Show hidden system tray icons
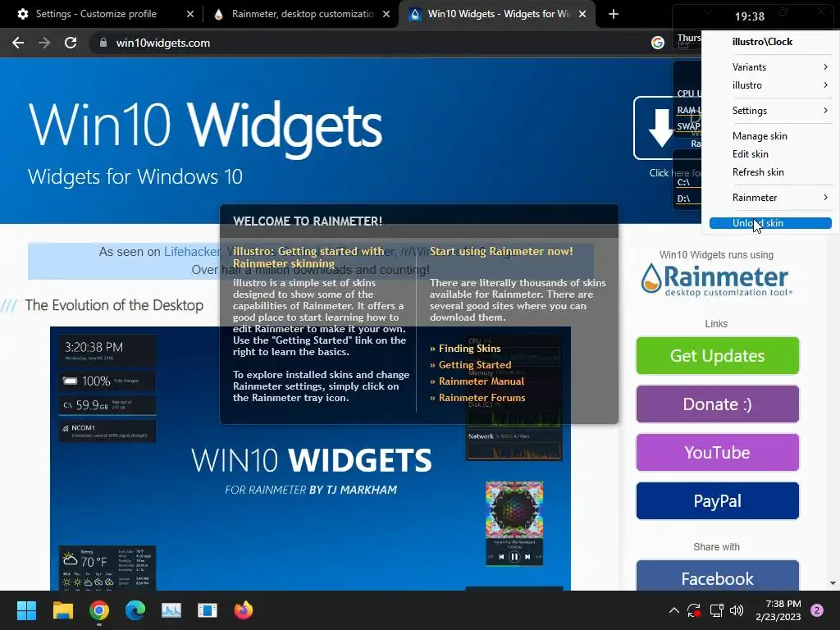 (674, 610)
